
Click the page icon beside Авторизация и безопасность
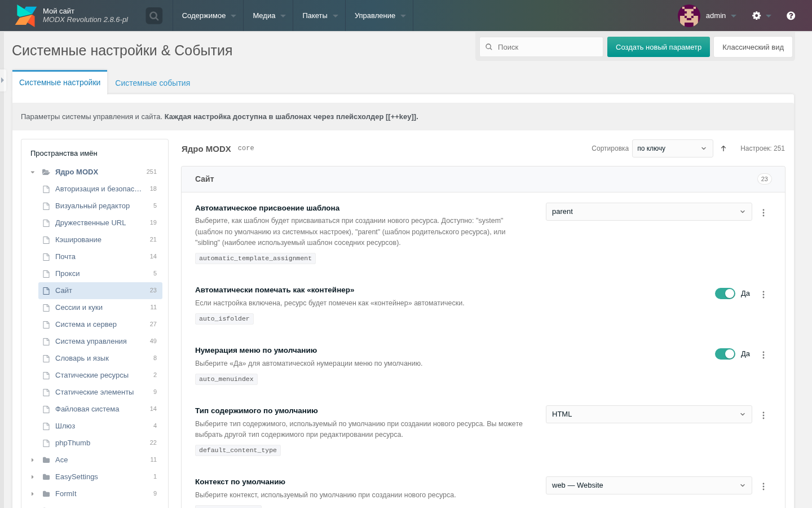pos(46,189)
